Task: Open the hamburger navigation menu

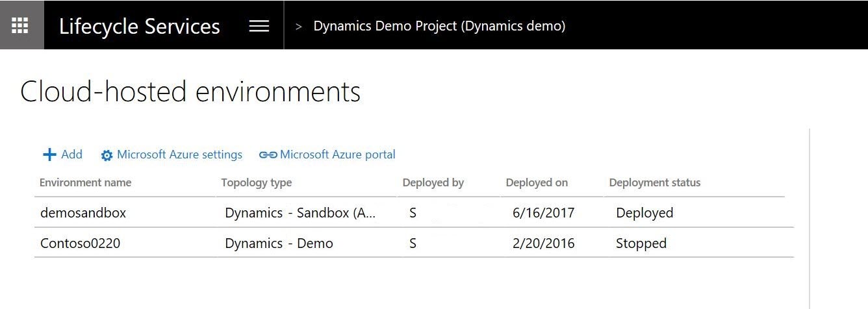Action: click(259, 26)
